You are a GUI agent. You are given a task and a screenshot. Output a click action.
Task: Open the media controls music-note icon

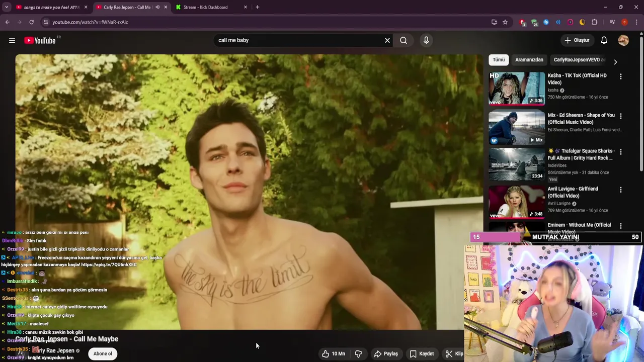(612, 22)
